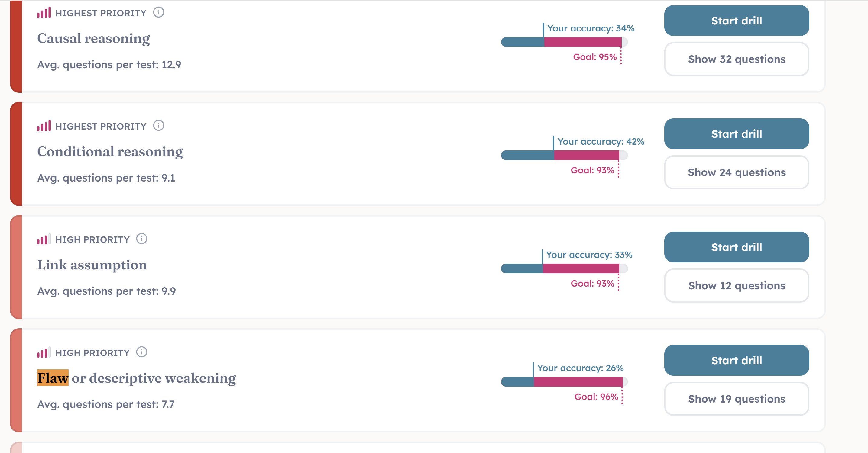
Task: Click info icon next to Causal reasoning priority
Action: (x=158, y=13)
